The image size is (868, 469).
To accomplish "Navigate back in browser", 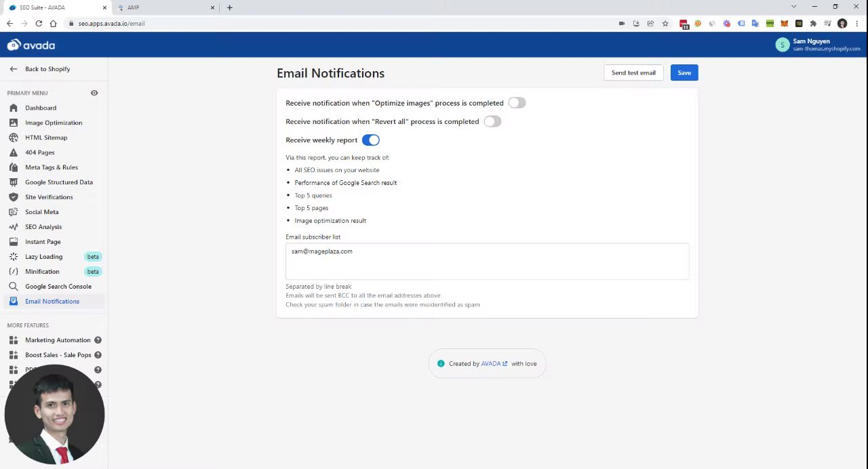I will pos(9,24).
